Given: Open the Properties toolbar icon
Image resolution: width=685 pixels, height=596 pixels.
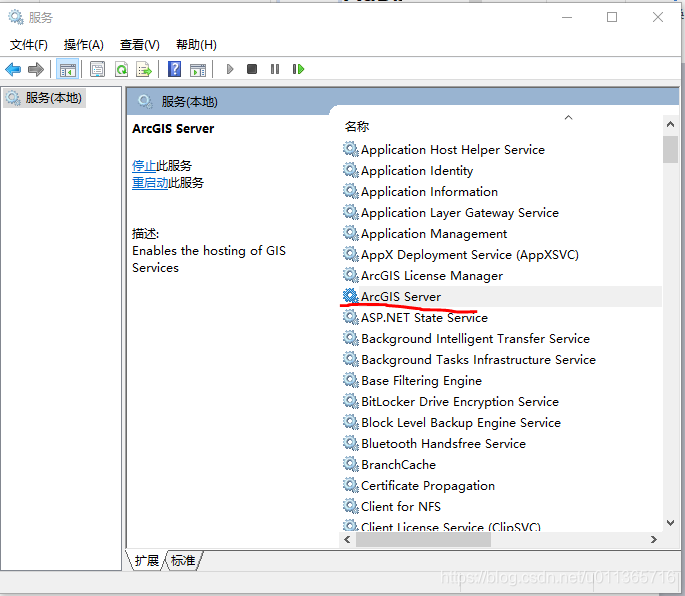Looking at the screenshot, I should coord(97,69).
